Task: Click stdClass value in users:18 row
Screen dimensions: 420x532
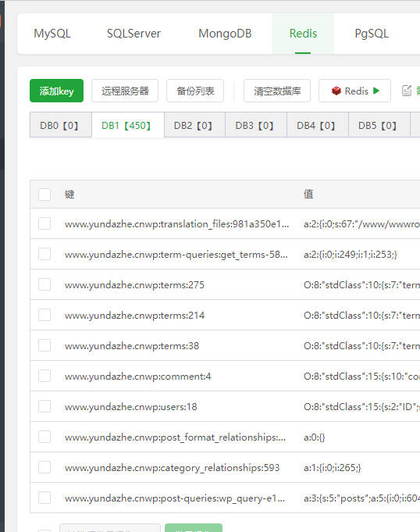Action: click(361, 406)
